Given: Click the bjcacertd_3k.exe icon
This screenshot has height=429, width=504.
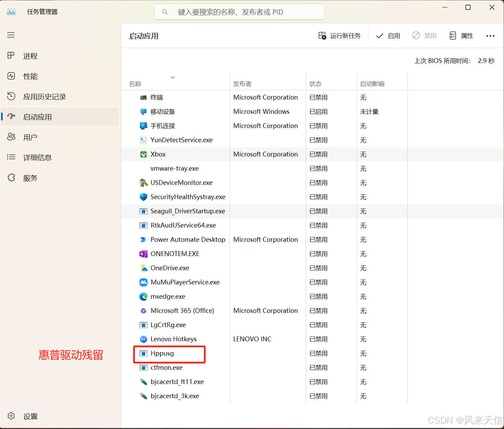Looking at the screenshot, I should tap(144, 396).
